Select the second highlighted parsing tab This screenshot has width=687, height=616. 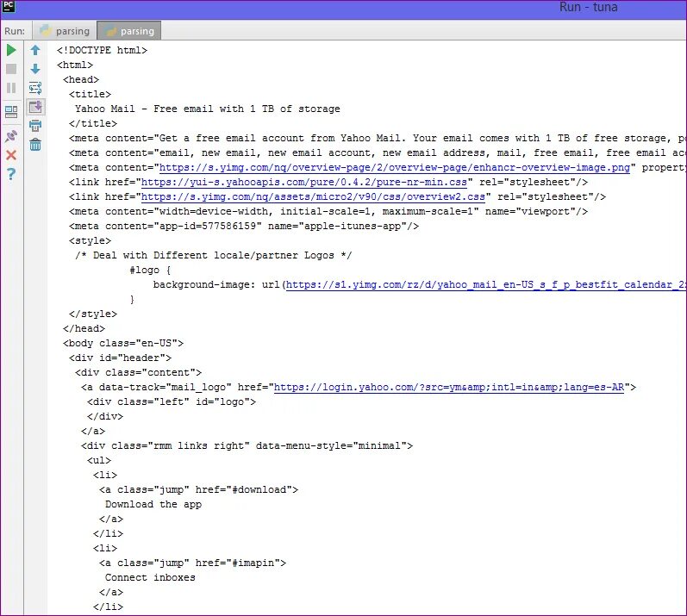tap(128, 31)
